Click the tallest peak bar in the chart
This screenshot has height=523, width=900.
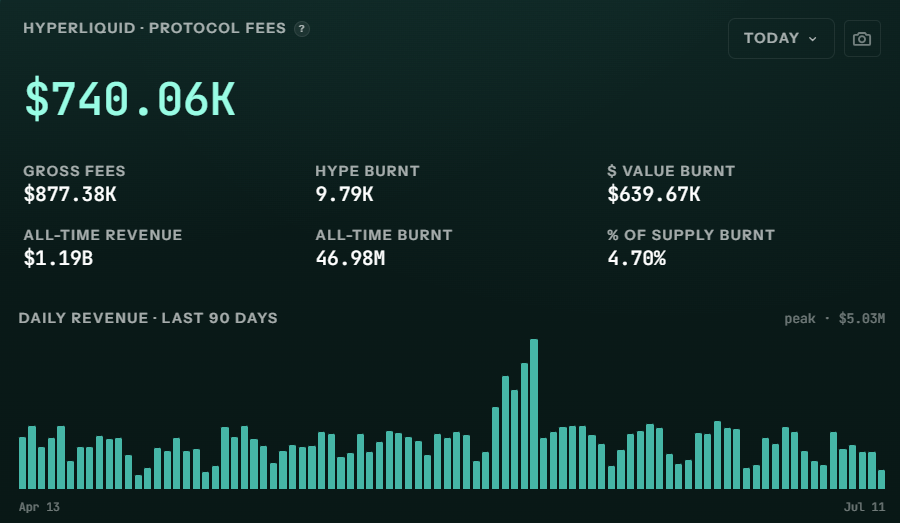point(534,414)
